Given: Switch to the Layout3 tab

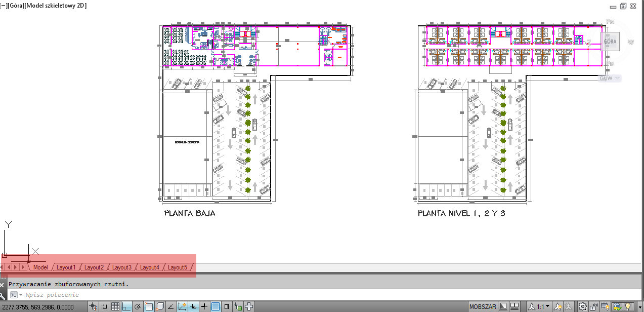Looking at the screenshot, I should coord(122,267).
